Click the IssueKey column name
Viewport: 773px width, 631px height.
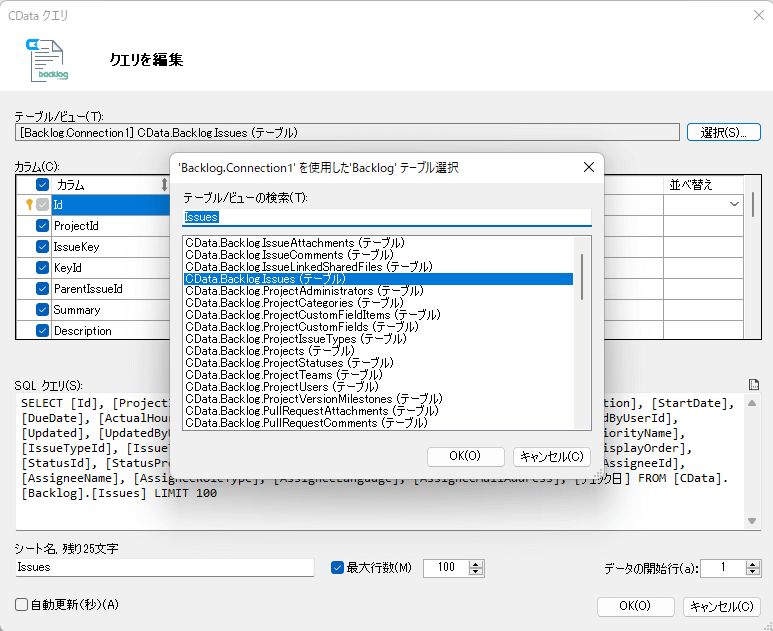point(76,247)
